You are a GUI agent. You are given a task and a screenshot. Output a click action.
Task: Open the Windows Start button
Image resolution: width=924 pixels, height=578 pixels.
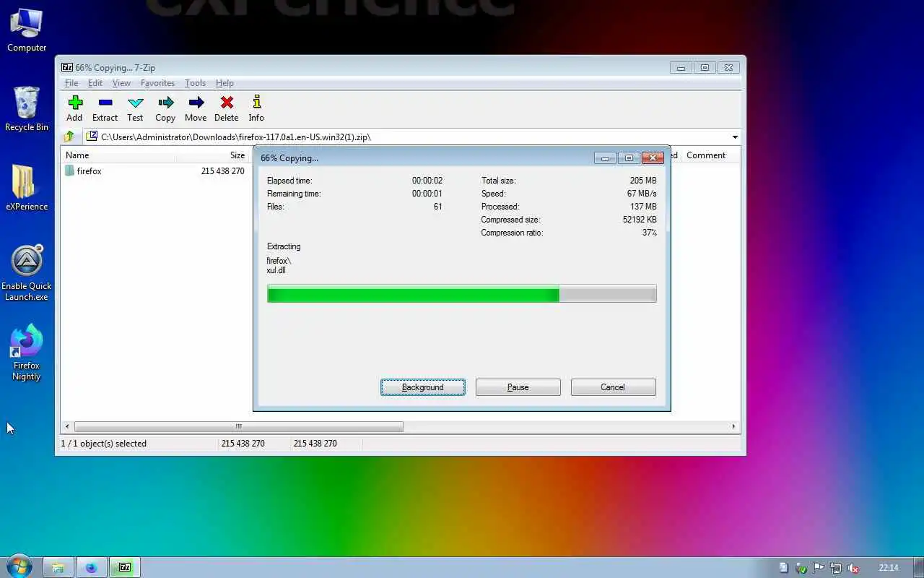[x=19, y=566]
